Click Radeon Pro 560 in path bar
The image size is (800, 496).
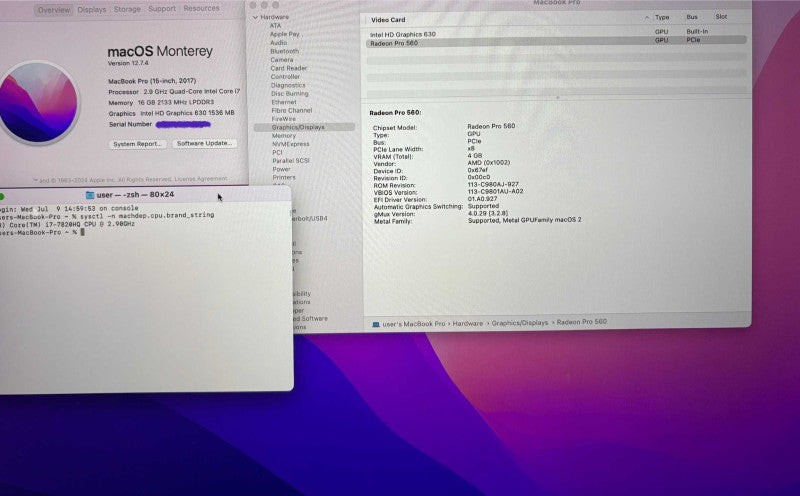point(582,322)
